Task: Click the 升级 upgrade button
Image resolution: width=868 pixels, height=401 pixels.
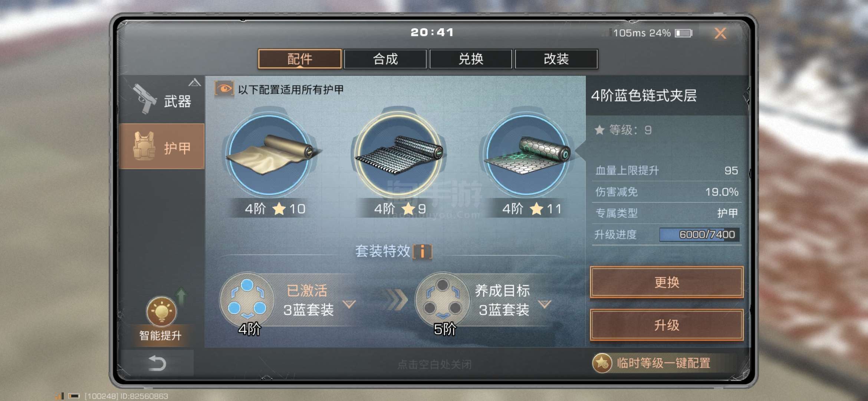Action: point(667,325)
